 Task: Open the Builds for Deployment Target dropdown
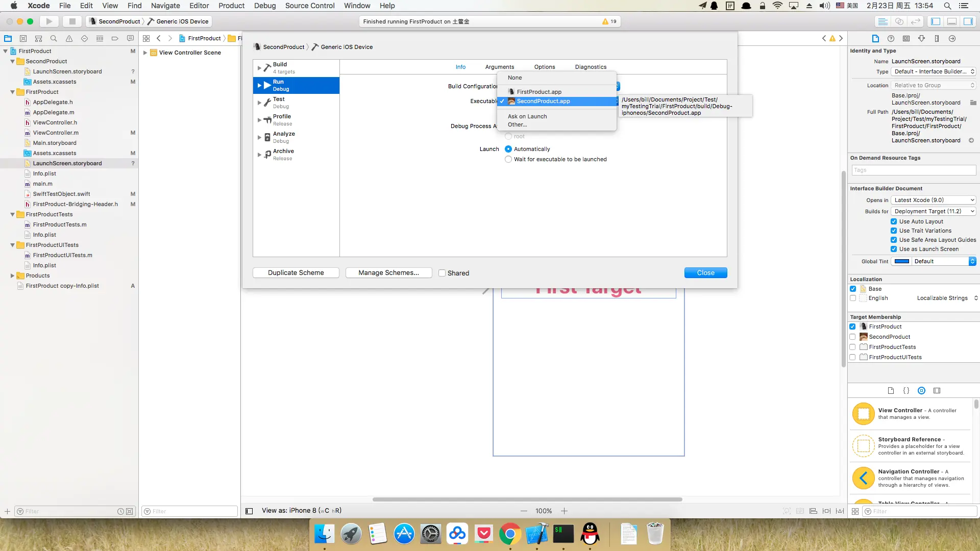tap(934, 211)
